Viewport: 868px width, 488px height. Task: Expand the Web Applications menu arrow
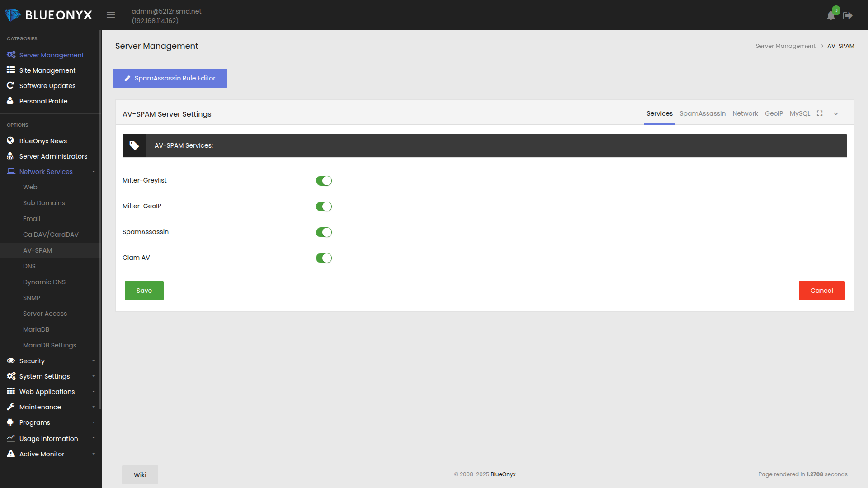tap(94, 392)
